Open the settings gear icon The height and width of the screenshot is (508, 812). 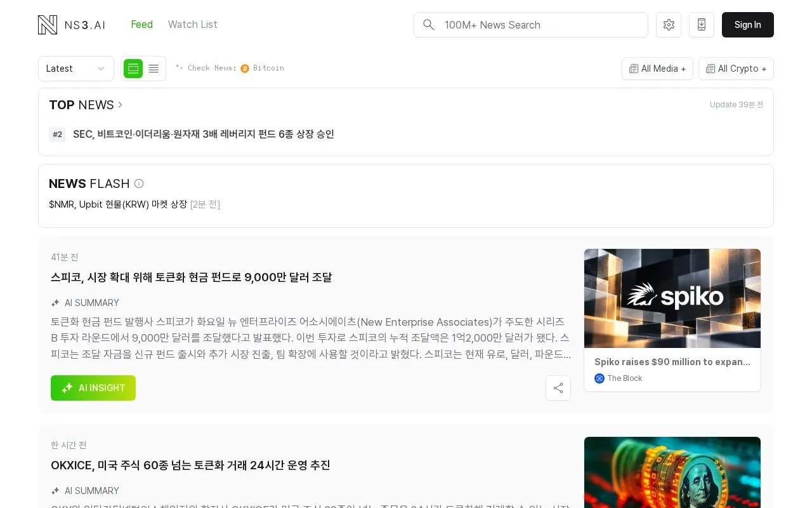tap(669, 25)
